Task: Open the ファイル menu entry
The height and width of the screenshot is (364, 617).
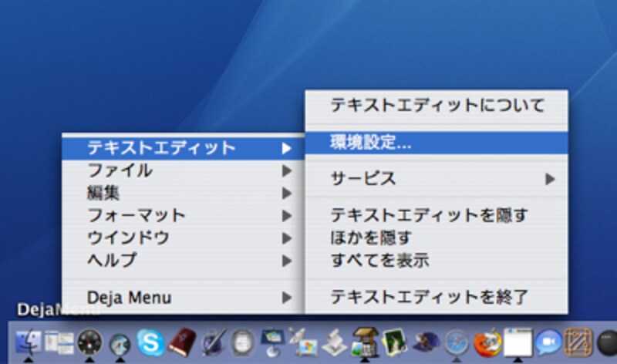Action: 183,170
